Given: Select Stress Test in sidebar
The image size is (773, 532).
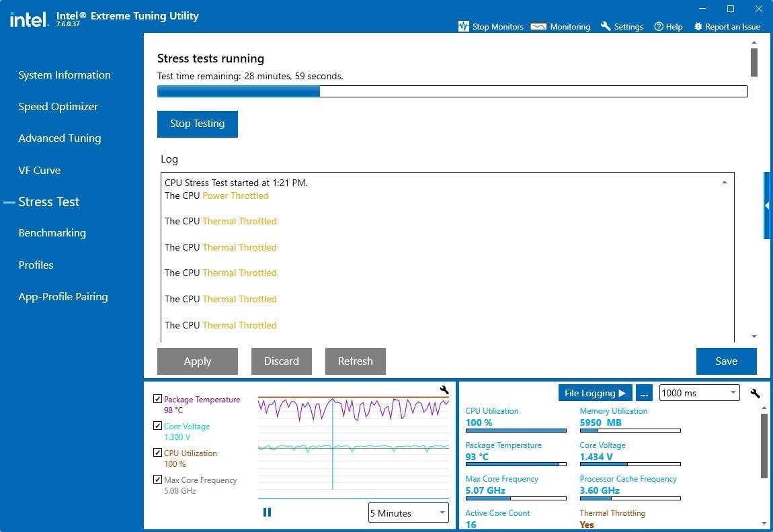Looking at the screenshot, I should point(49,202).
